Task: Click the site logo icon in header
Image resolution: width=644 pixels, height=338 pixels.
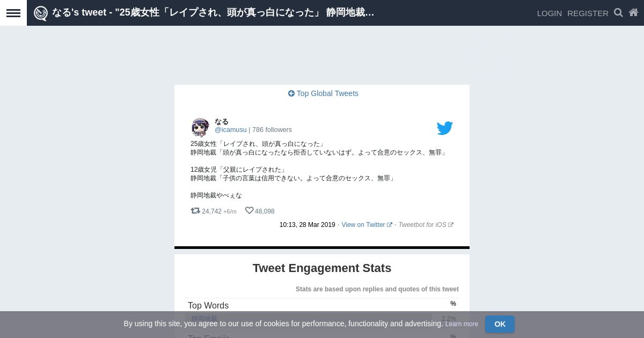Action: (x=41, y=13)
